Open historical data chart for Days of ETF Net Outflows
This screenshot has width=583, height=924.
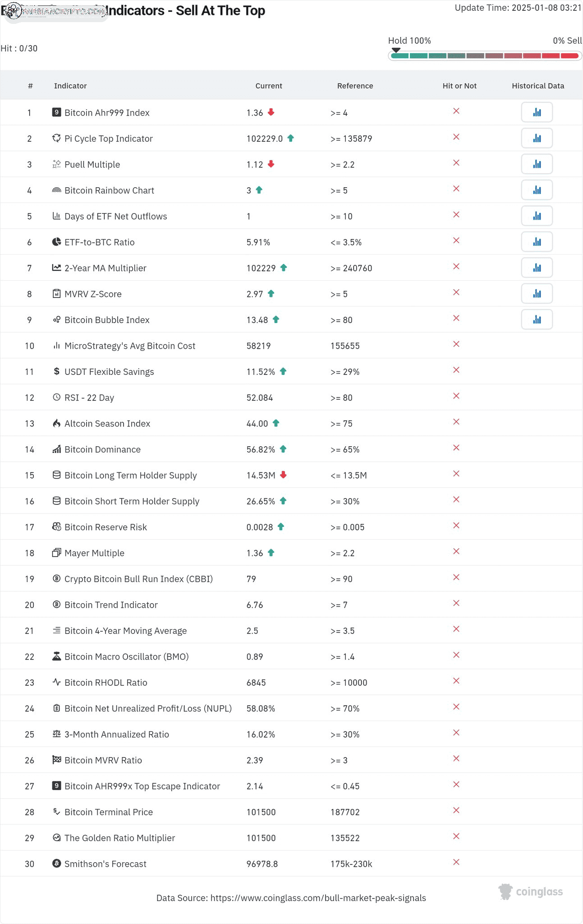pyautogui.click(x=537, y=216)
